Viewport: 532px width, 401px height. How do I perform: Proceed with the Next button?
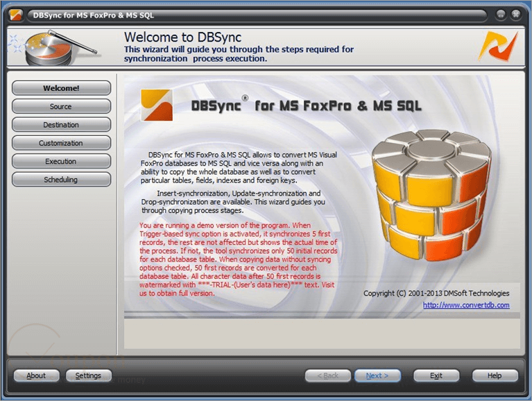tap(377, 375)
